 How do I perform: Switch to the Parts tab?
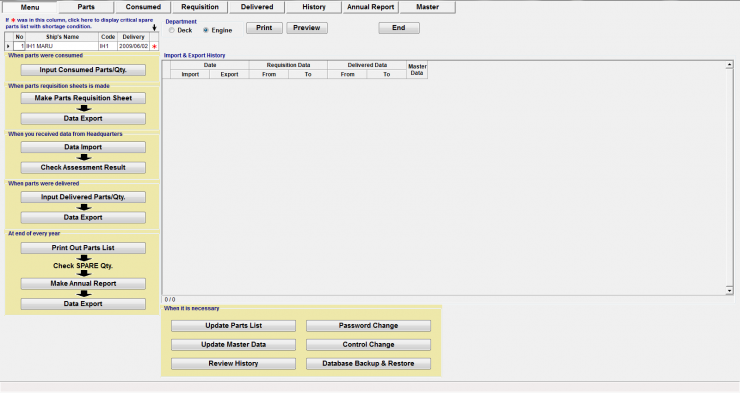pyautogui.click(x=86, y=7)
